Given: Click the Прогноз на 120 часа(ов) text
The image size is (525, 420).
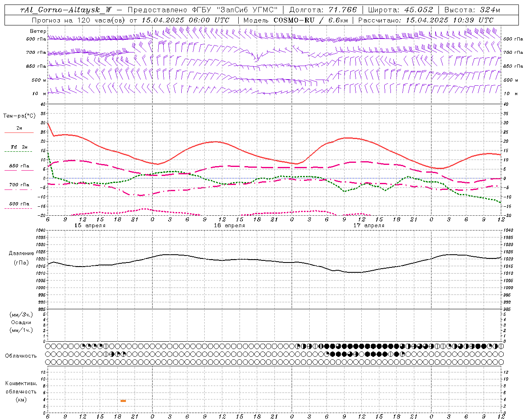Looking at the screenshot, I should [x=79, y=20].
